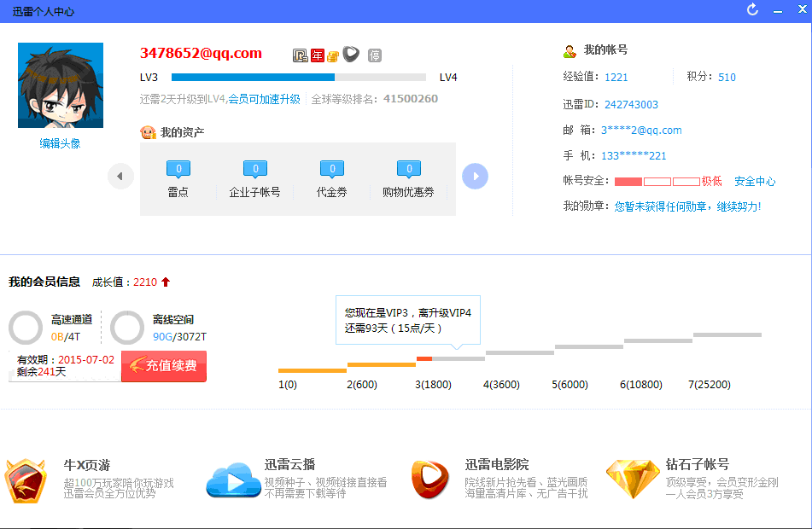Viewport: 812px width, 529px height.
Task: Click the pig icon beside 我的资产
Action: coord(148,132)
